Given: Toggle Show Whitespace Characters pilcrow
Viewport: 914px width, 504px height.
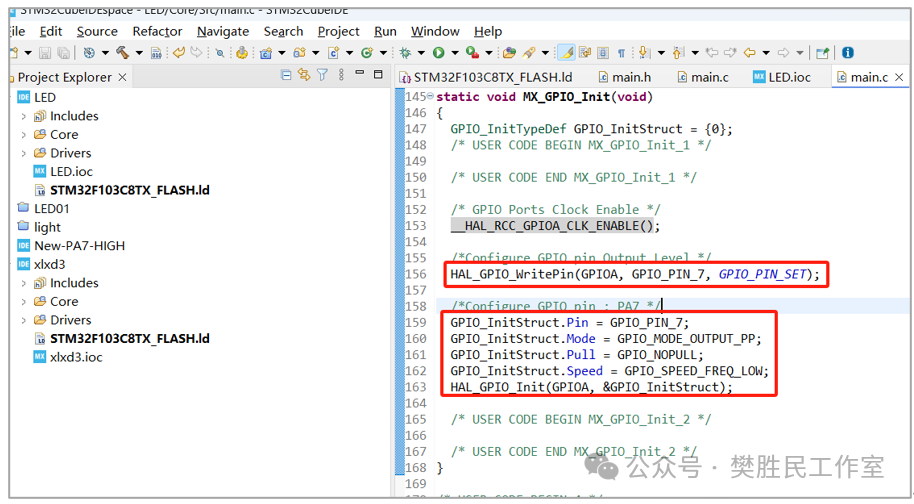Looking at the screenshot, I should tap(621, 53).
